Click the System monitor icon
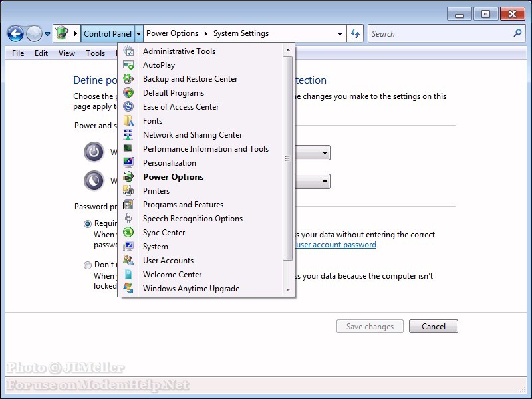532x399 pixels. click(x=128, y=246)
